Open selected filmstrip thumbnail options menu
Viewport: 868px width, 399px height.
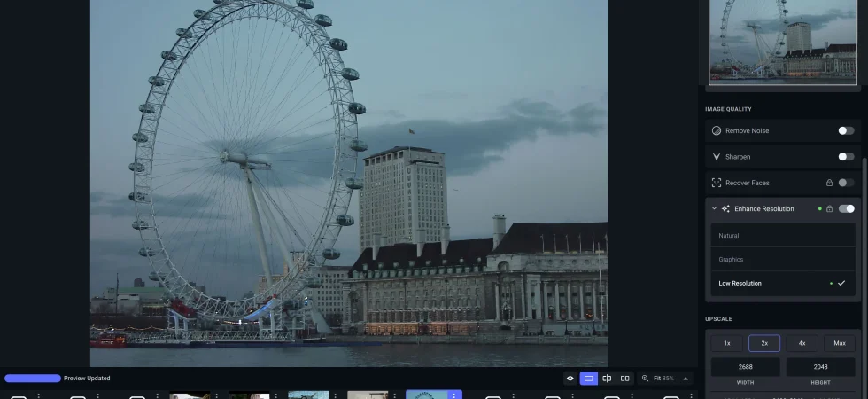[x=453, y=395]
